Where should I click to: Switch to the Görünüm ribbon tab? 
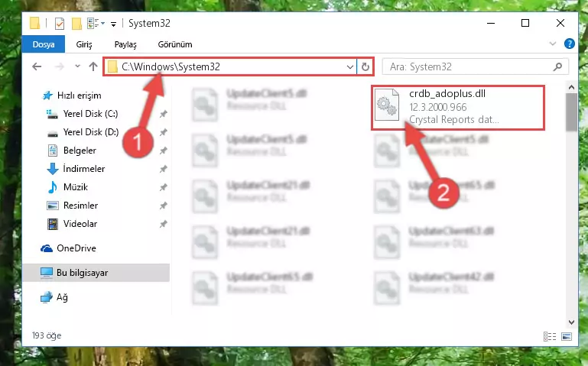[x=175, y=44]
